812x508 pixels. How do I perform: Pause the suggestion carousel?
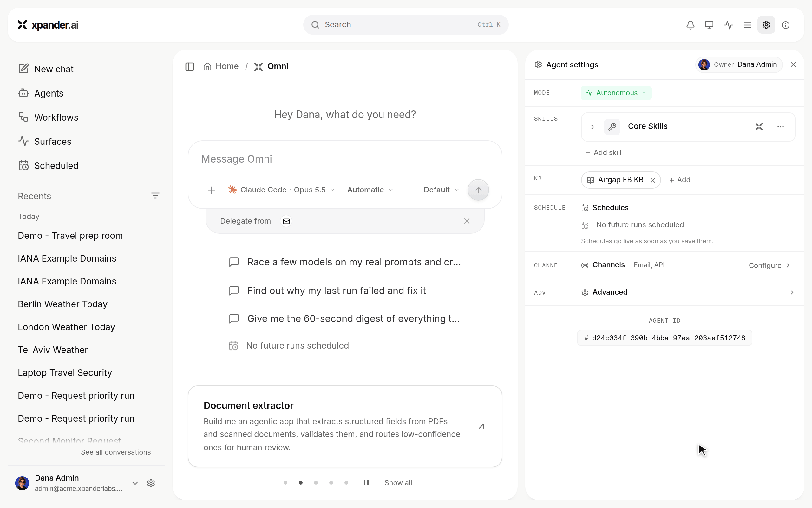point(366,483)
